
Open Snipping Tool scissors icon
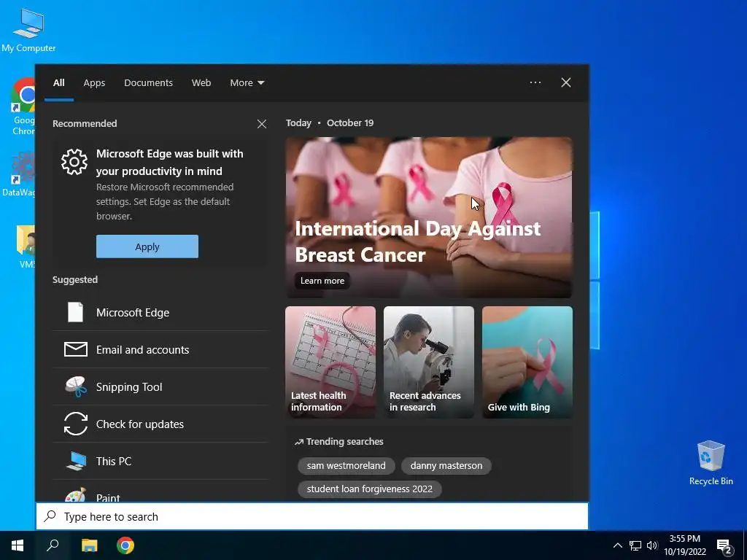pyautogui.click(x=75, y=386)
